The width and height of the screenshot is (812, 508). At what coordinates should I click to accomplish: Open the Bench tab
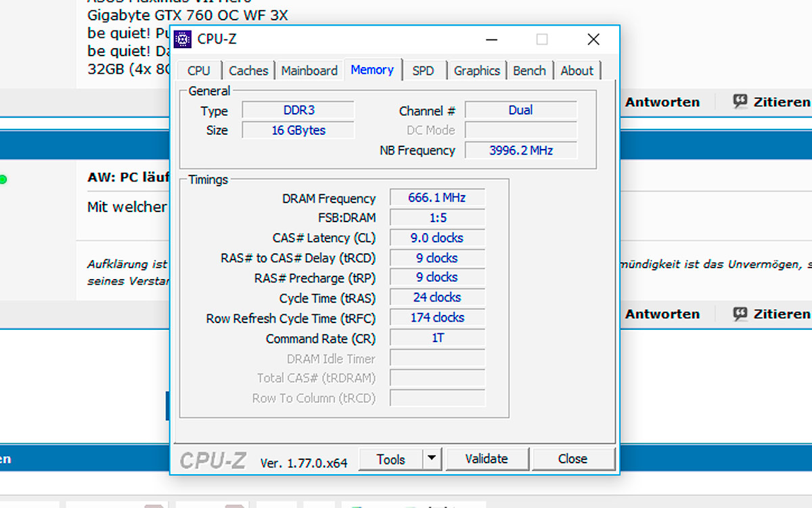coord(529,70)
